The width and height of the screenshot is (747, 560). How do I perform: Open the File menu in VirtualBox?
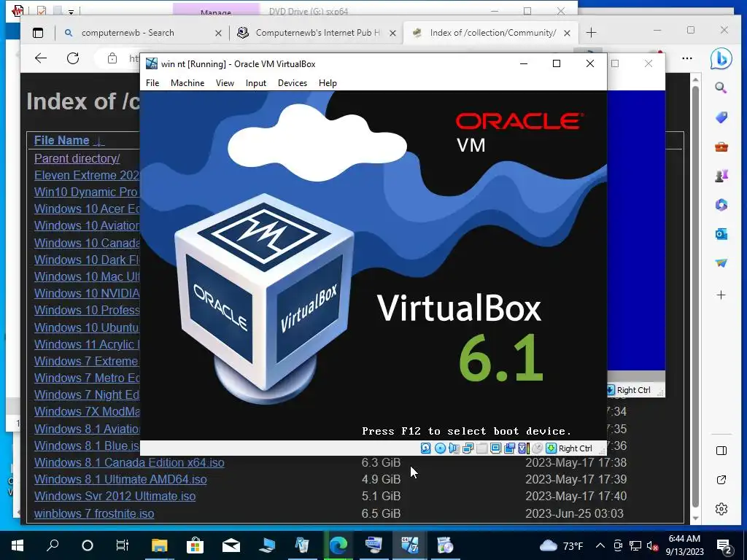(x=152, y=83)
